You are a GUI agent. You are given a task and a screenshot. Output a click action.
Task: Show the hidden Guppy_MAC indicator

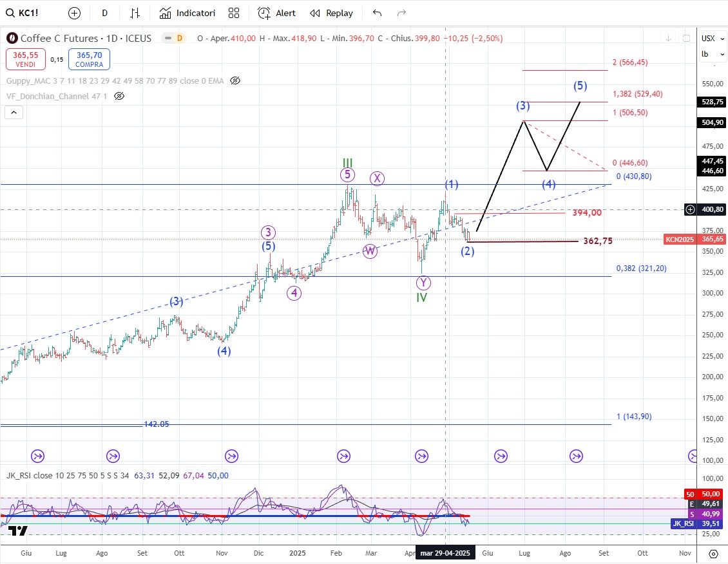pos(235,80)
